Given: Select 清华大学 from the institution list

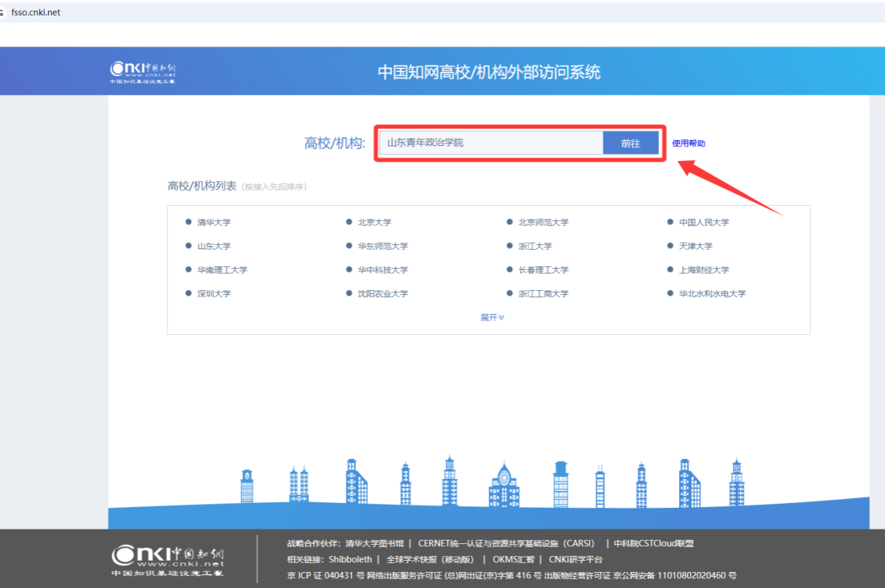Looking at the screenshot, I should (214, 223).
